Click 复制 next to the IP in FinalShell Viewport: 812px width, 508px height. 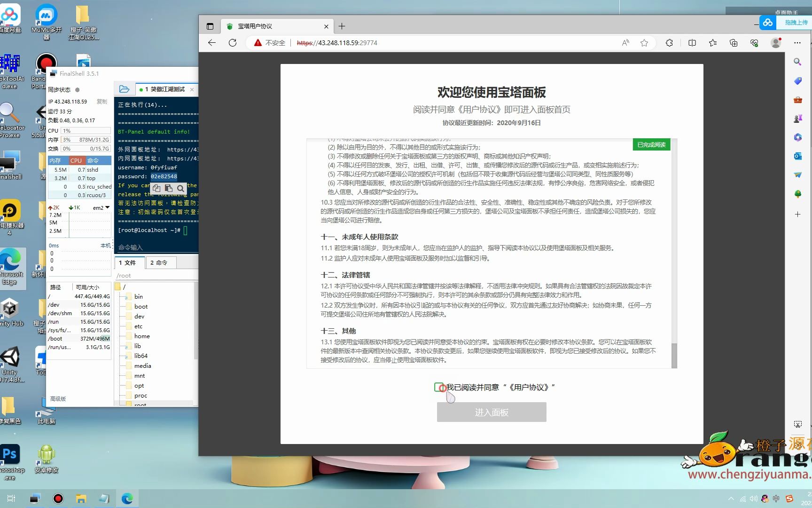(101, 102)
